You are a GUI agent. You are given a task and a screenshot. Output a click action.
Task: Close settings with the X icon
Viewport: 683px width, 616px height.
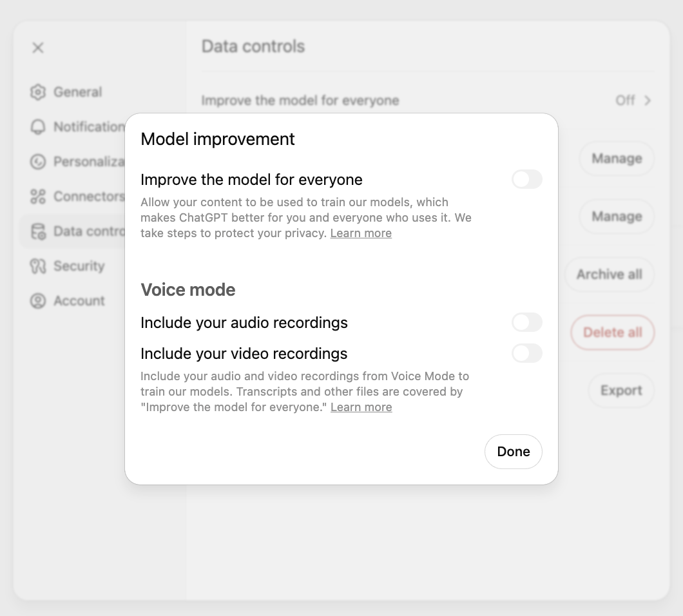(38, 48)
